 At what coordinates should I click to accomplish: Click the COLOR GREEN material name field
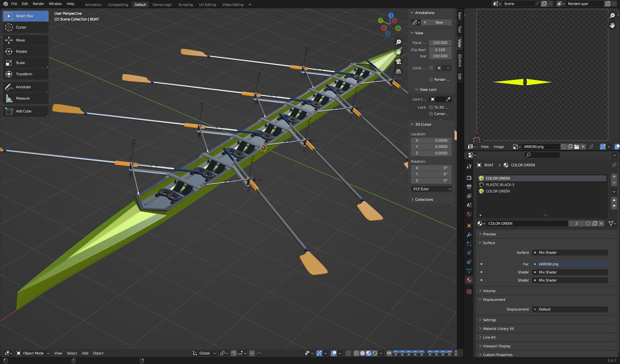coord(528,223)
